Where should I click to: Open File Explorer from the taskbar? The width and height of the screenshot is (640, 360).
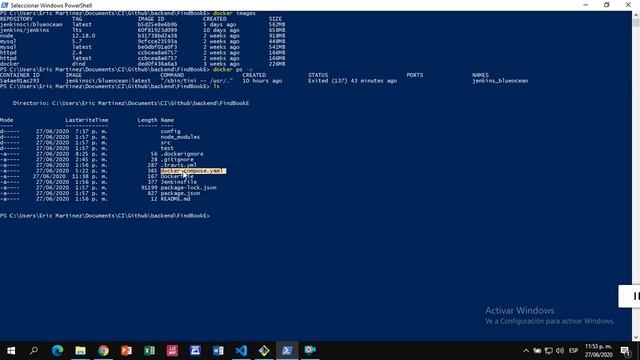pos(80,350)
